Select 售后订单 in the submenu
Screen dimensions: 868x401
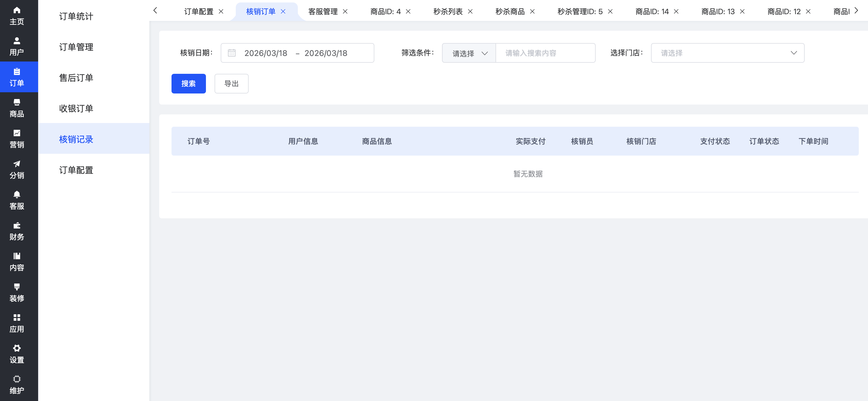(76, 78)
